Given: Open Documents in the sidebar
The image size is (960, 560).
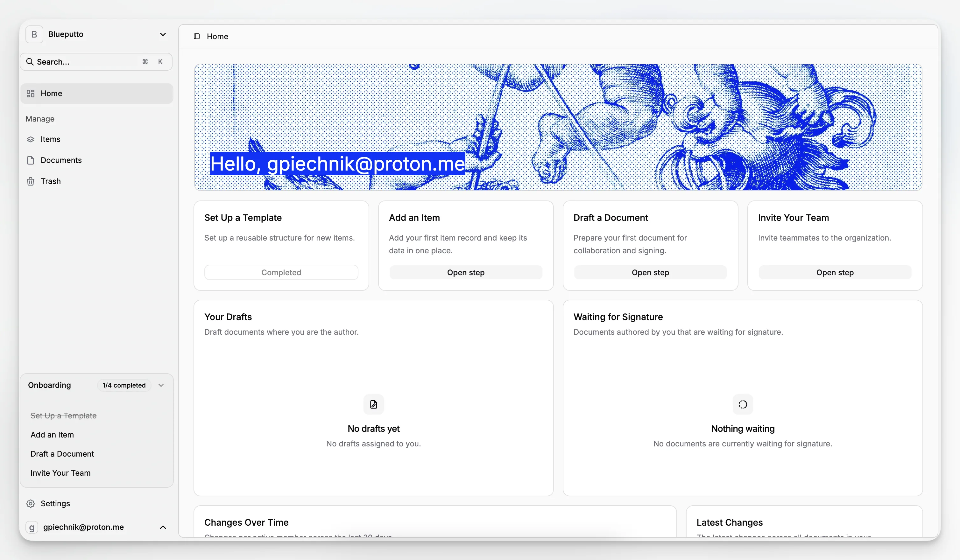Looking at the screenshot, I should [97, 160].
